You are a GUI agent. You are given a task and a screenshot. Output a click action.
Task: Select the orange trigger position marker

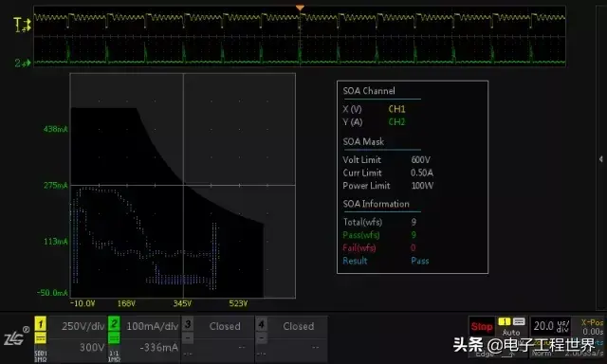point(300,9)
